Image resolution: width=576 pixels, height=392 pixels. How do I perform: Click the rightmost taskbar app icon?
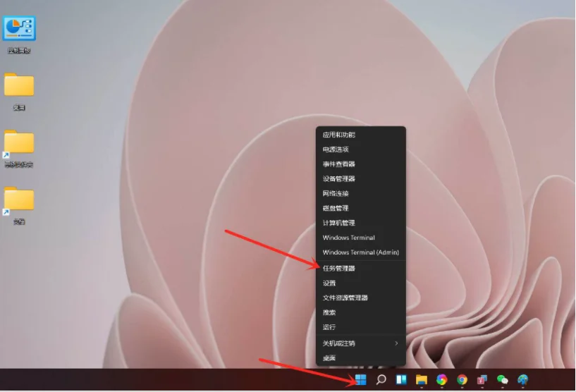(x=522, y=380)
